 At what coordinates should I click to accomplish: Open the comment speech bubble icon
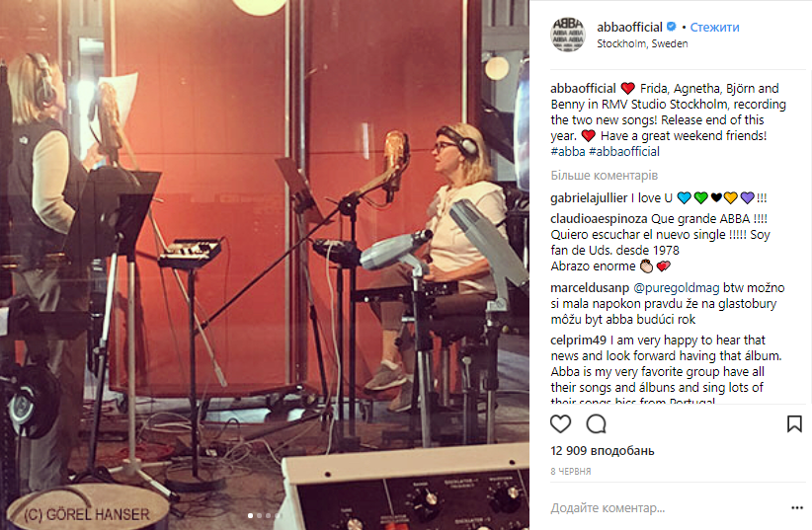[596, 423]
